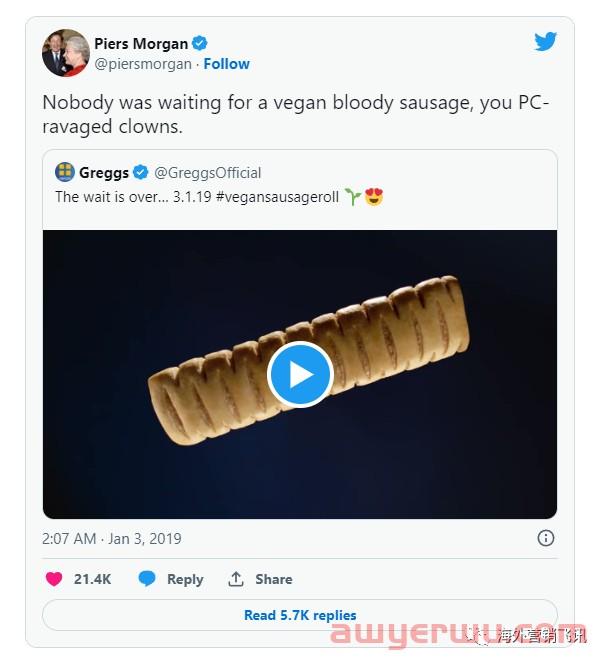Click the 21.4K likes count
This screenshot has width=606, height=663.
click(92, 579)
